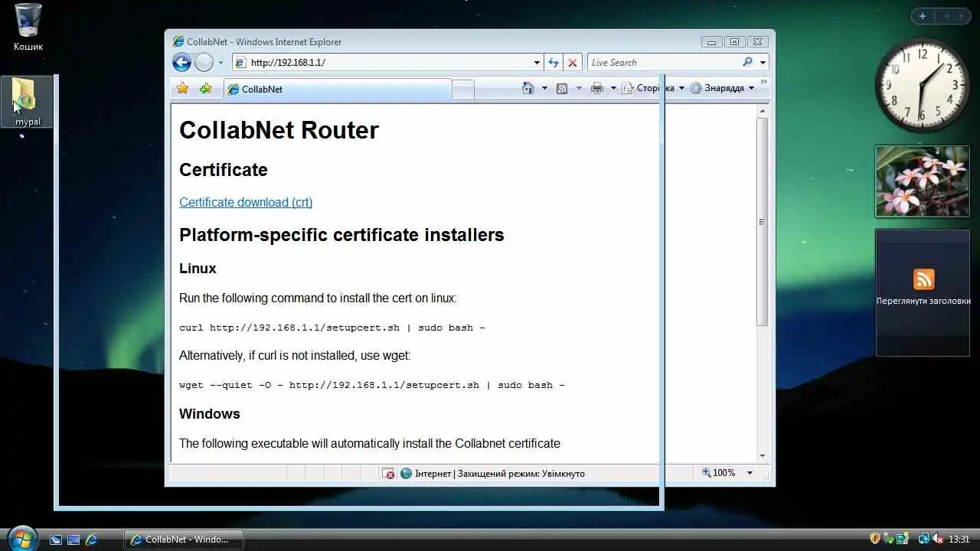Click the curl setupcert.sh command text
Image resolution: width=980 pixels, height=551 pixels.
tap(332, 328)
